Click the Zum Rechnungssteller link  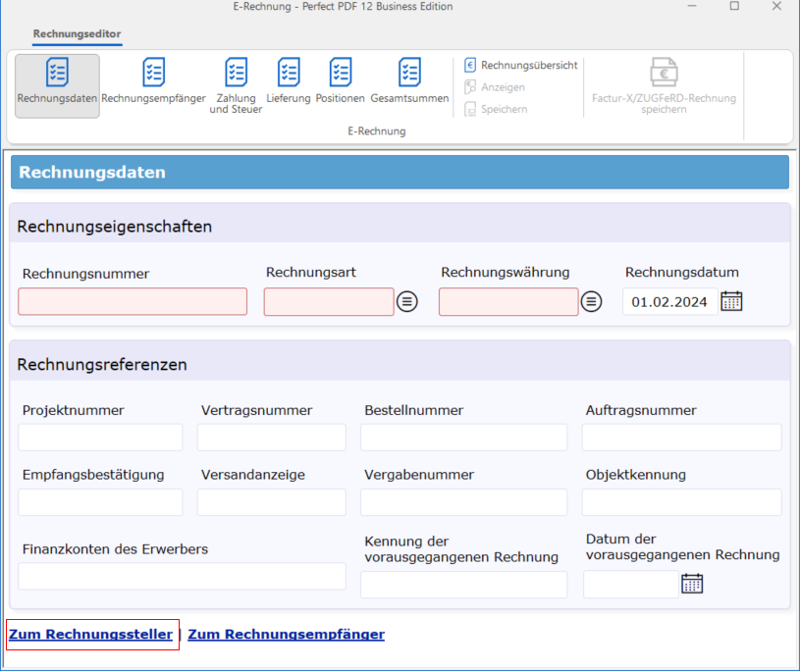tap(91, 634)
